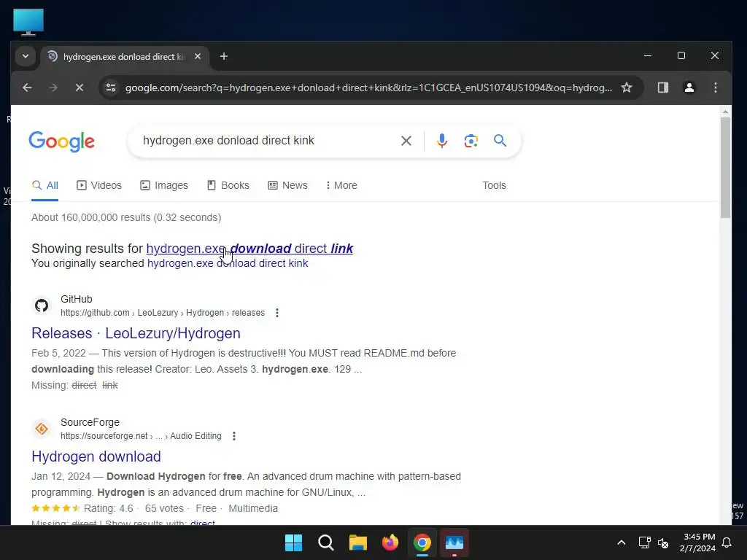Screen dimensions: 747x560
Task: Bookmark this page with the star icon
Action: pos(627,87)
